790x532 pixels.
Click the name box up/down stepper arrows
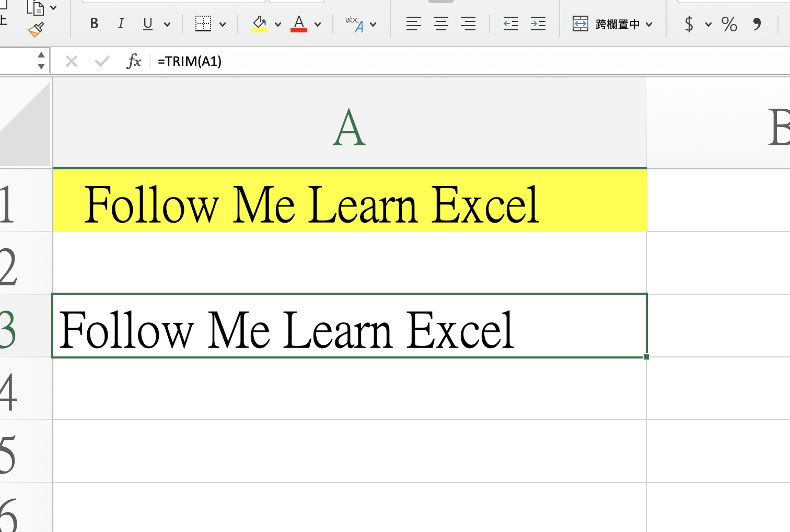coord(41,61)
